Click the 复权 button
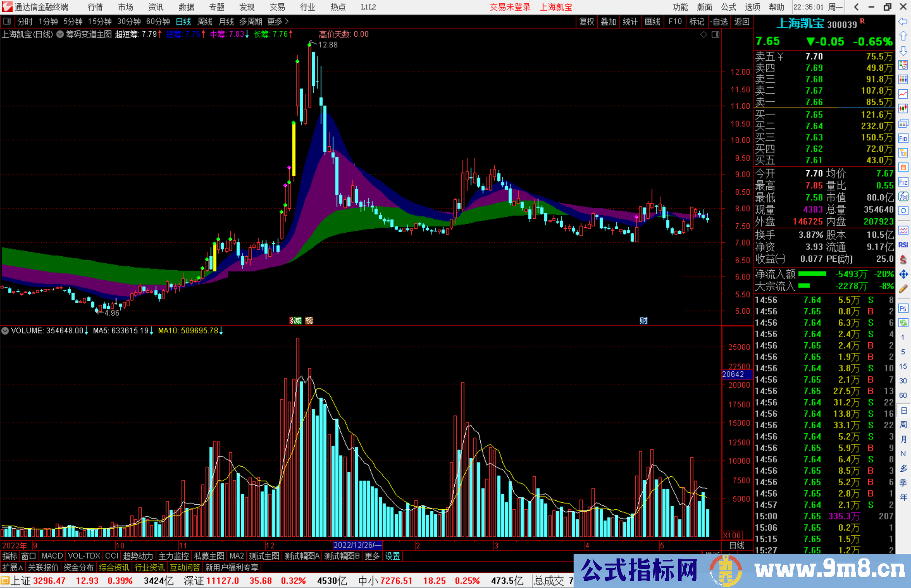Screen dimensions: 911x588 pos(586,21)
